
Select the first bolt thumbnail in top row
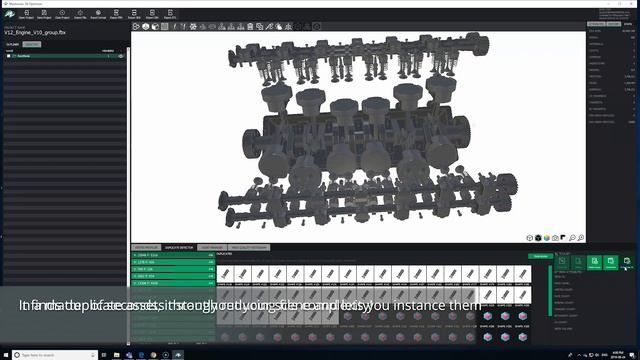225,274
